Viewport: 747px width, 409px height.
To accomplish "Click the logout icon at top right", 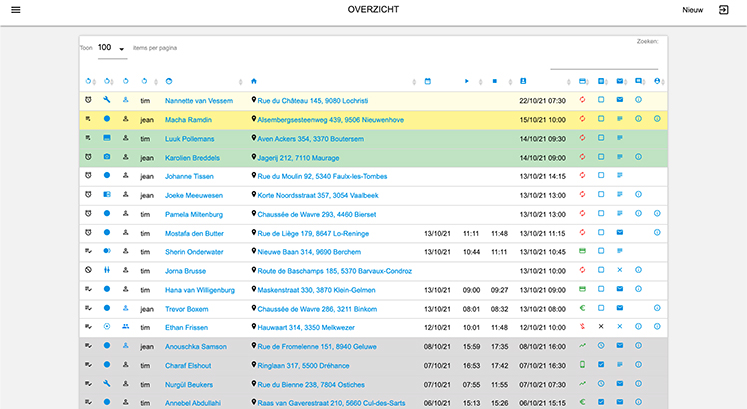I will click(x=723, y=10).
